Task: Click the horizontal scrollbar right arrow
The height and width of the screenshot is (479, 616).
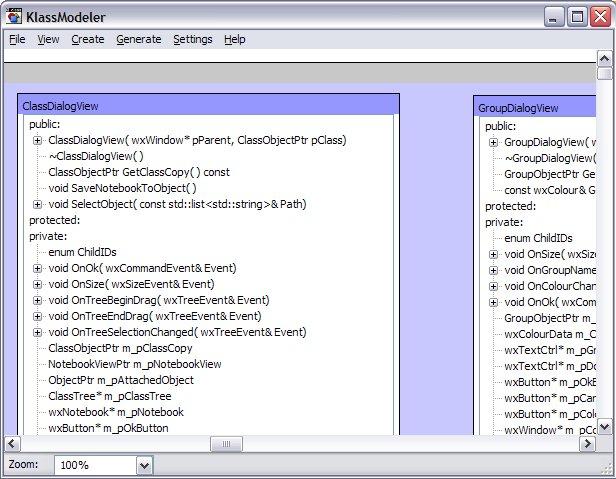Action: click(x=588, y=444)
